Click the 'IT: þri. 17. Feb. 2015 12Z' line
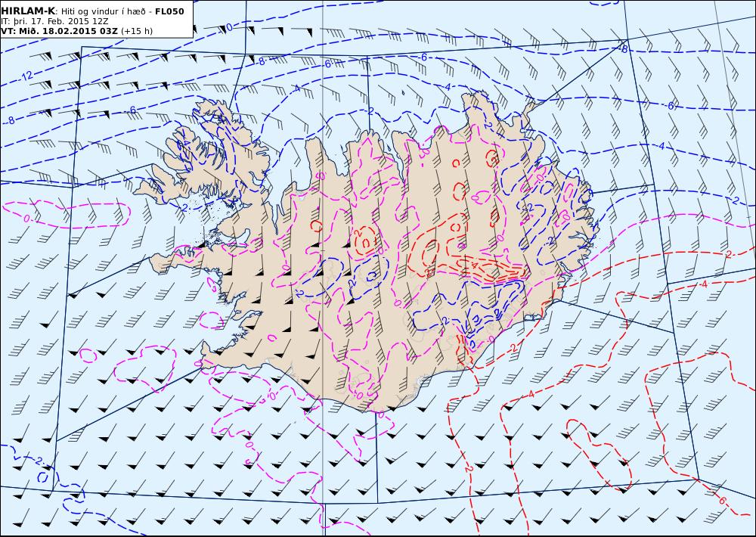This screenshot has width=756, height=537. coord(54,21)
